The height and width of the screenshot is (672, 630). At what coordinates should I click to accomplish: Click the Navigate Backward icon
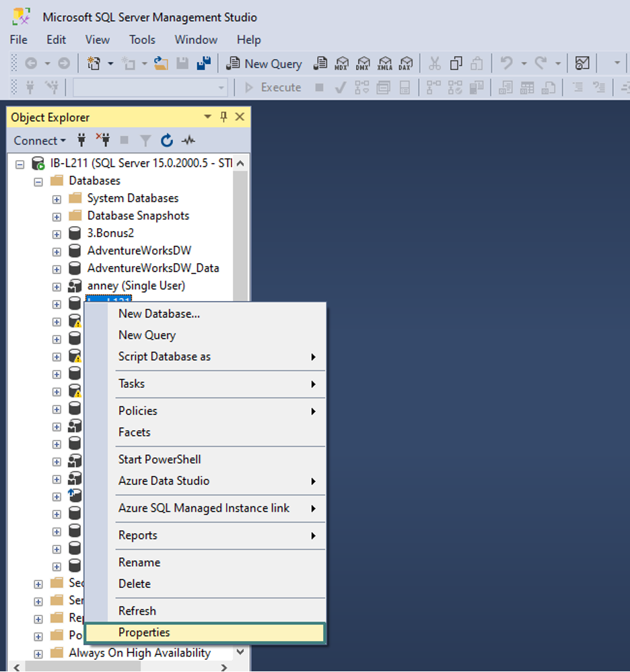pos(31,63)
